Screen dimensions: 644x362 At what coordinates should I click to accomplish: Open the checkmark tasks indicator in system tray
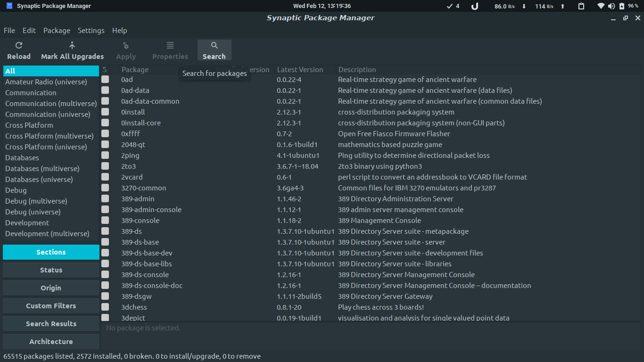453,6
